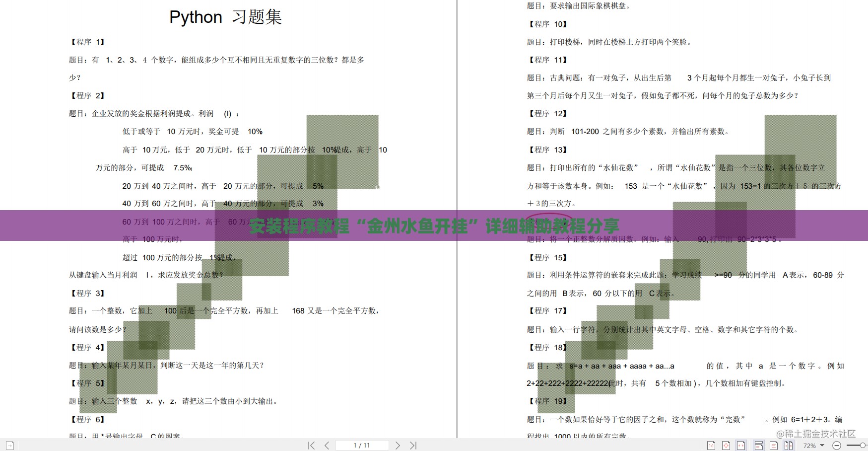Viewport: 868px width, 451px height.
Task: Click the 【程序 5】 heading
Action: (87, 383)
